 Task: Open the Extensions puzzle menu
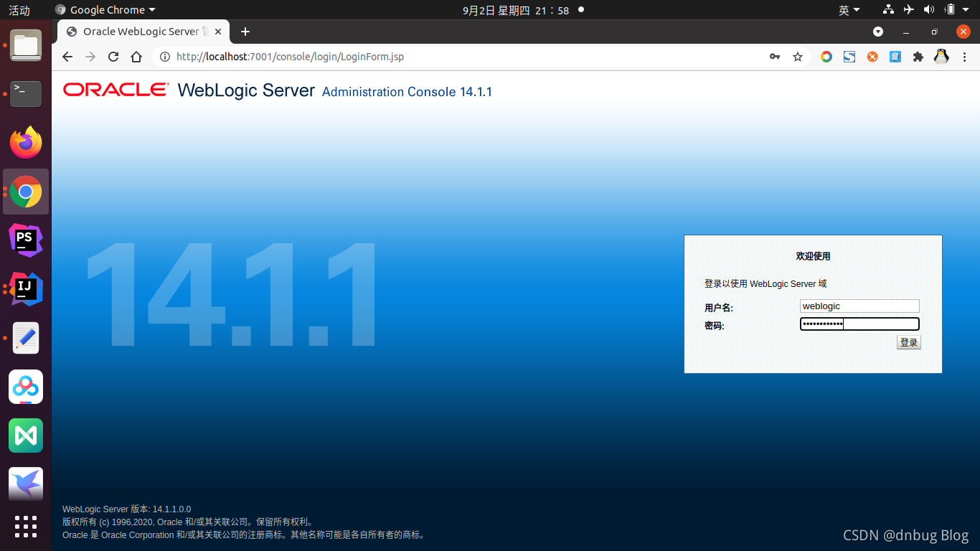918,57
